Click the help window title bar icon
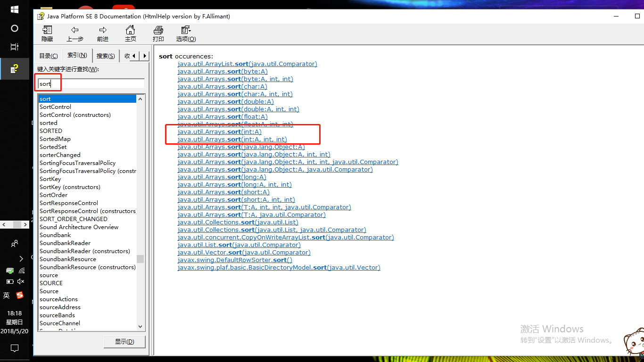Viewport: 644px width, 362px height. (x=41, y=16)
